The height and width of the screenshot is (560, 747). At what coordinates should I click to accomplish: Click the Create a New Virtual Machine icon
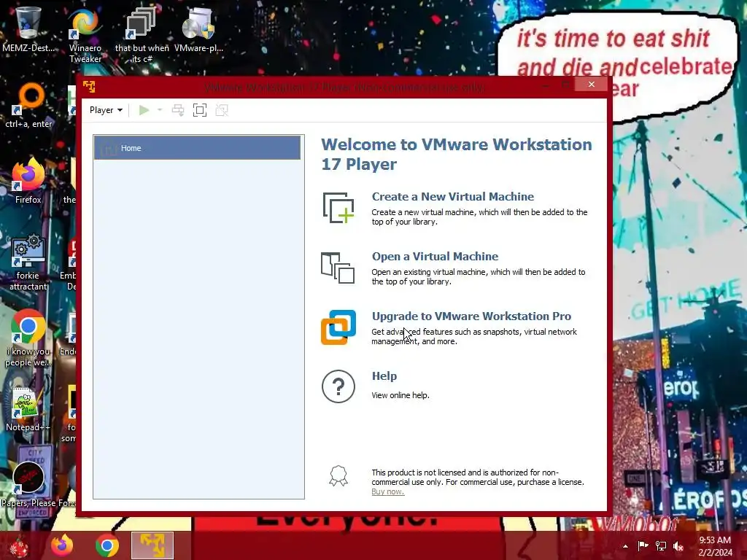point(338,208)
